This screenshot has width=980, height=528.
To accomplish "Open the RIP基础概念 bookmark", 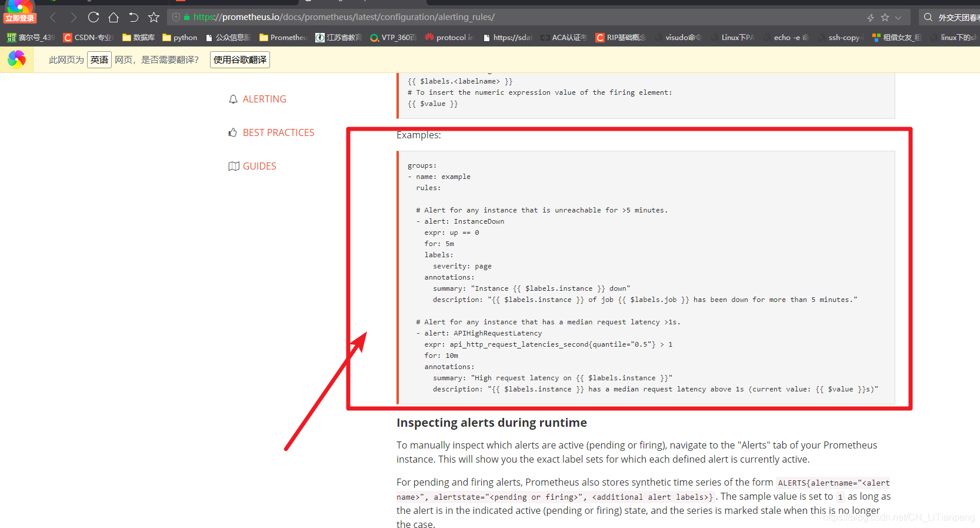I will pos(621,37).
